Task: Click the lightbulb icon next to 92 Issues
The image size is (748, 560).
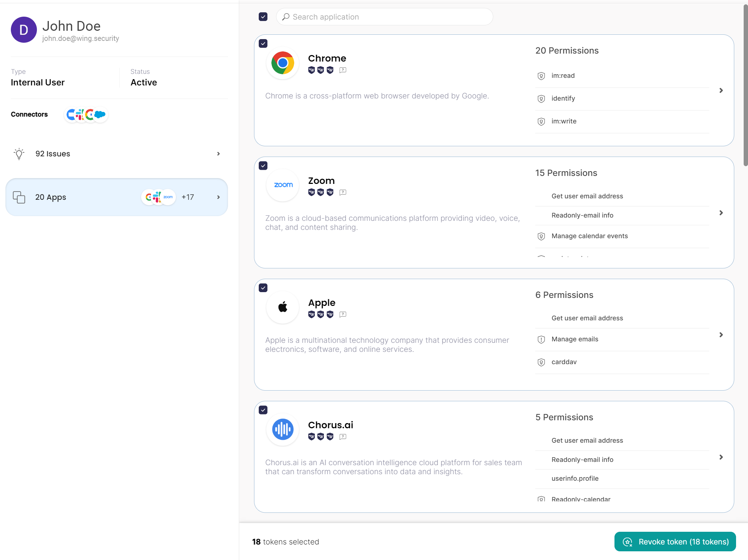Action: pos(19,154)
